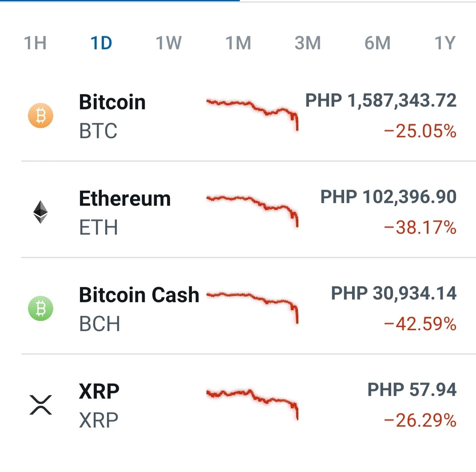Tap the orange Bitcoin coin icon
This screenshot has width=476, height=472.
pos(40,116)
